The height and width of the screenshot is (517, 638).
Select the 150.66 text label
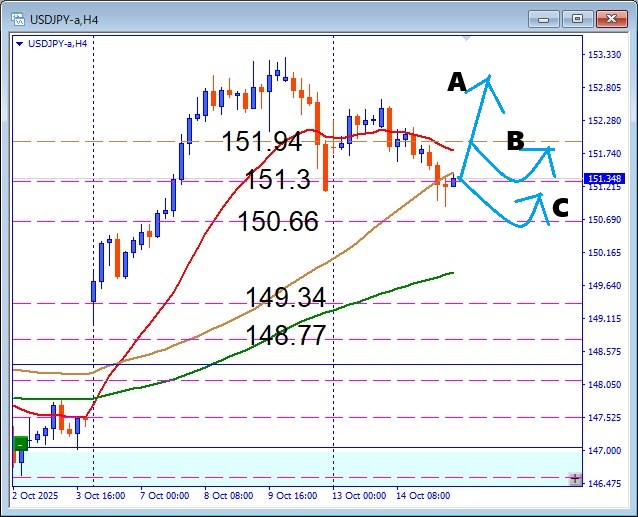coord(278,221)
